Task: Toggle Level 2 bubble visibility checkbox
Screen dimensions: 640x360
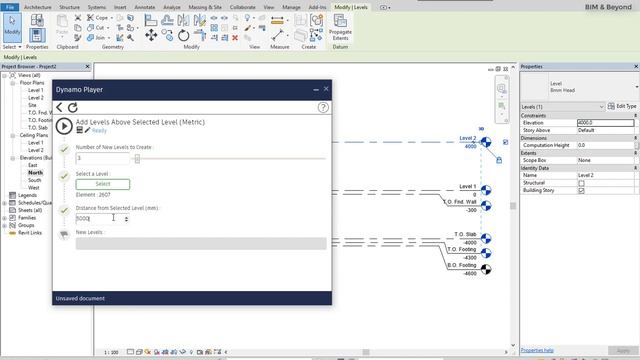Action: [505, 142]
